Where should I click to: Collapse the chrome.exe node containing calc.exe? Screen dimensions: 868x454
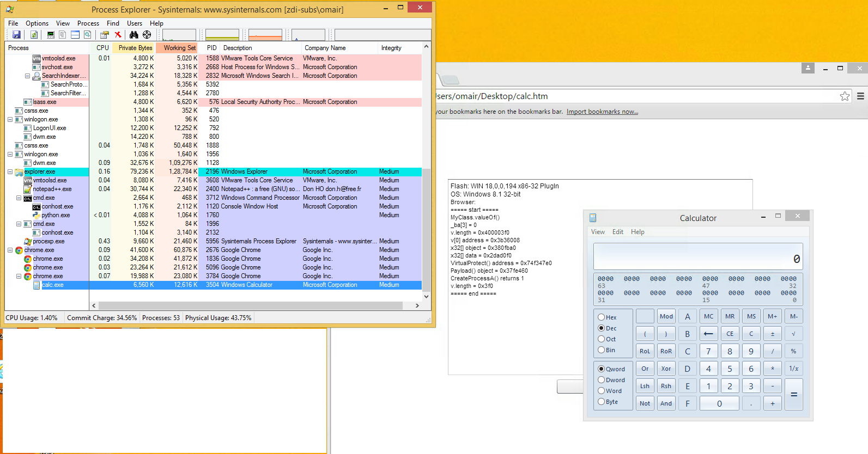[x=19, y=276]
